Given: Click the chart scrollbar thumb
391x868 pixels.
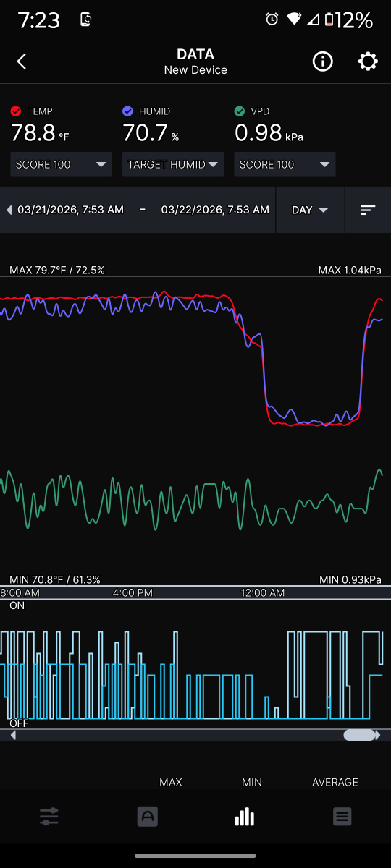Looking at the screenshot, I should coord(359,735).
